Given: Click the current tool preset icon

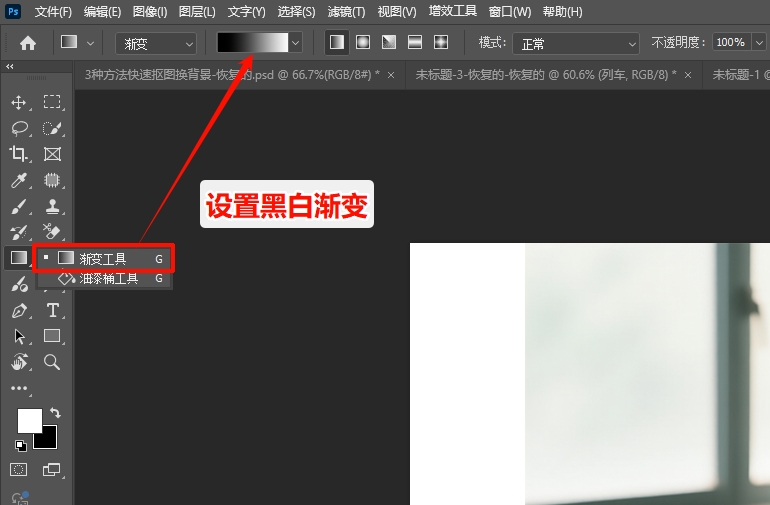Looking at the screenshot, I should point(69,42).
